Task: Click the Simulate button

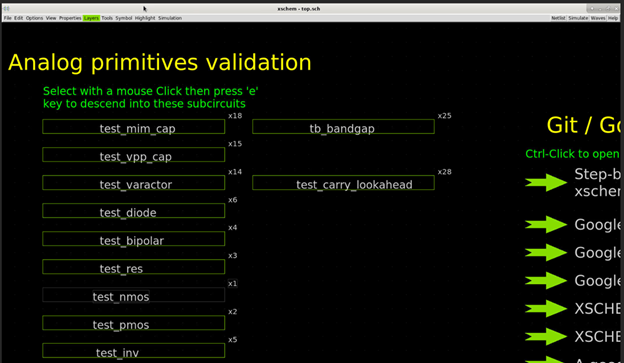Action: coord(578,18)
